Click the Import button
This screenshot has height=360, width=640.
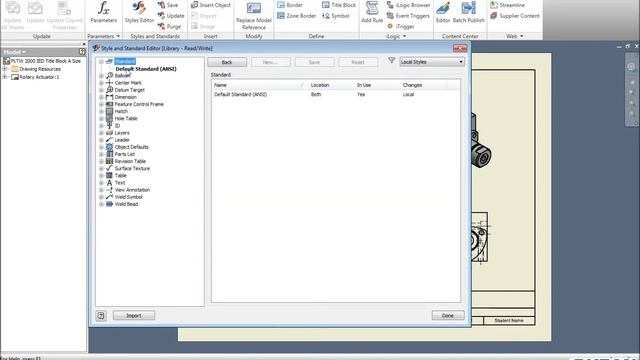(x=134, y=316)
